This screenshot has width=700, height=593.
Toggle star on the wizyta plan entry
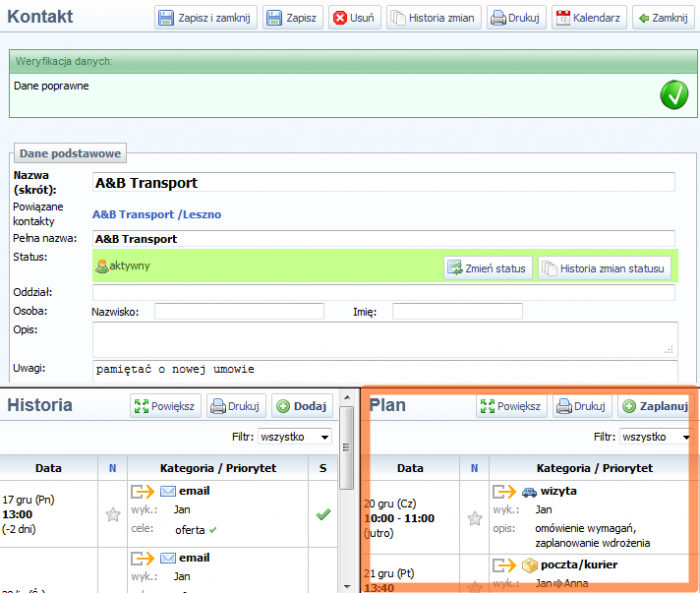(475, 518)
